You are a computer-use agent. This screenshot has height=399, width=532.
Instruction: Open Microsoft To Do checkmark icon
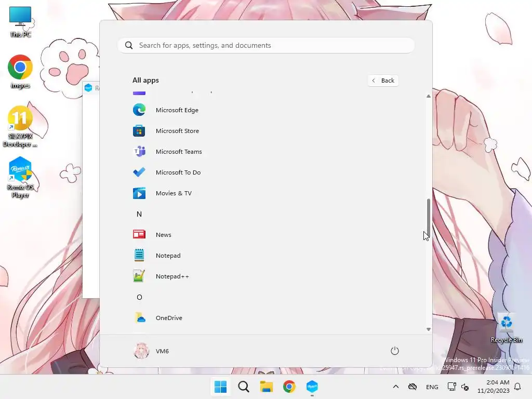(139, 172)
